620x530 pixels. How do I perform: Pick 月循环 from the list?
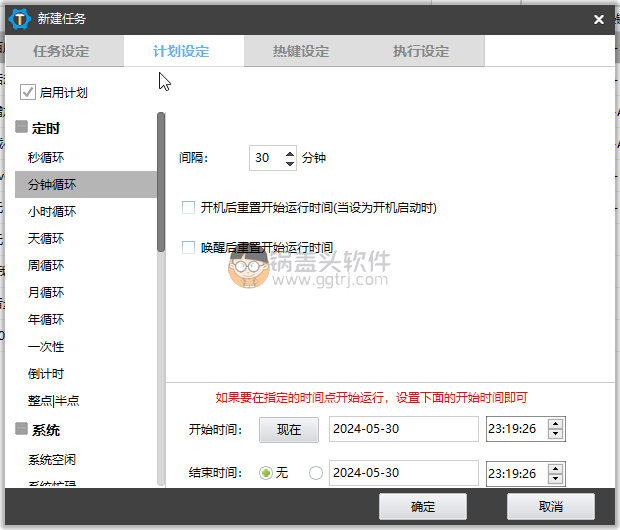[86, 292]
